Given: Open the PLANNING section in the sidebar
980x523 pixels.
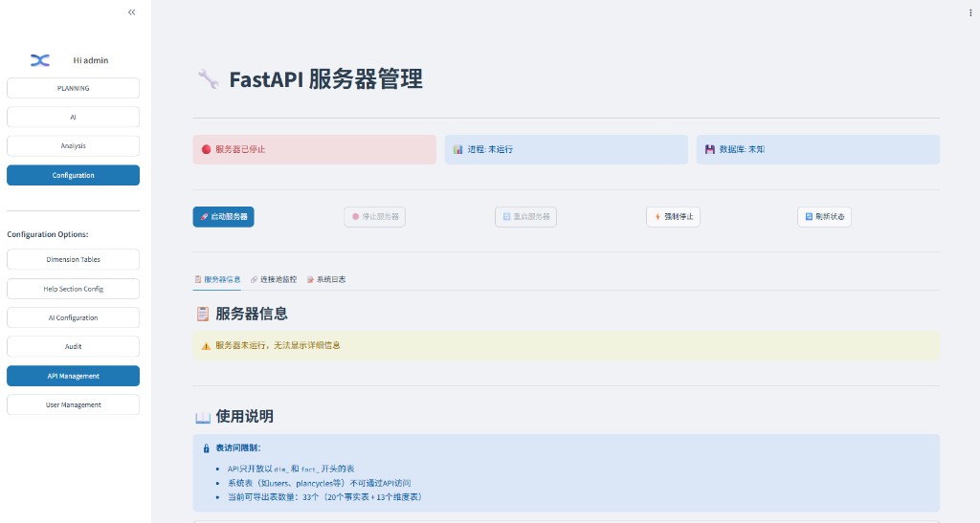Looking at the screenshot, I should coord(73,88).
